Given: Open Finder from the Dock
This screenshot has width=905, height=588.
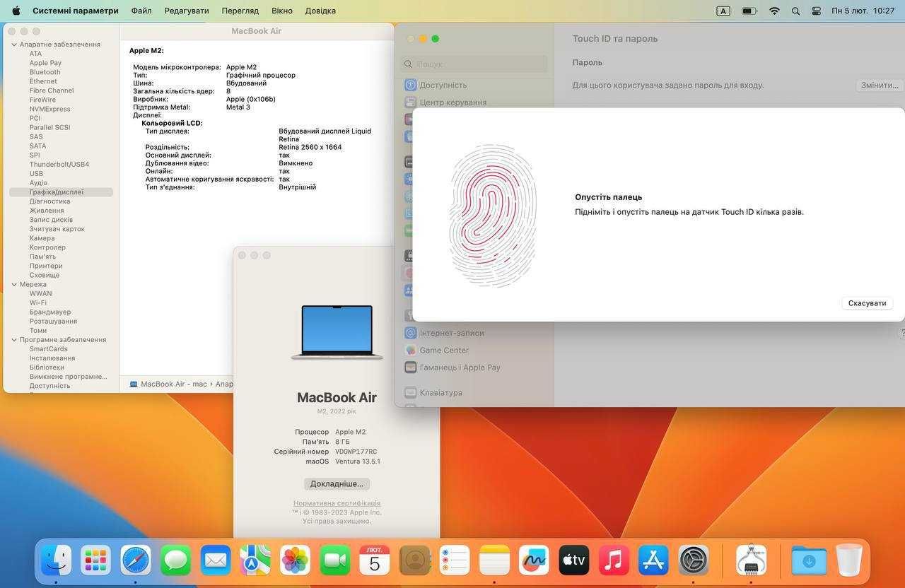Looking at the screenshot, I should coord(56,560).
